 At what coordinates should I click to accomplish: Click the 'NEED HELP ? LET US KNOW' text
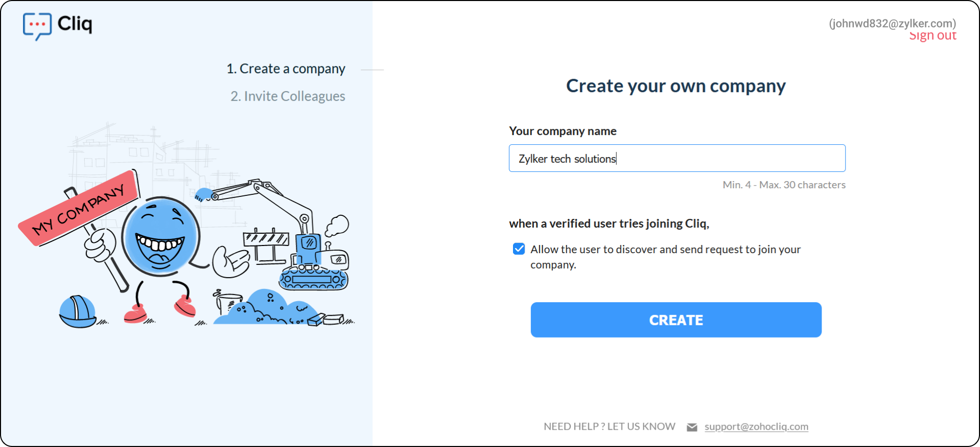609,427
